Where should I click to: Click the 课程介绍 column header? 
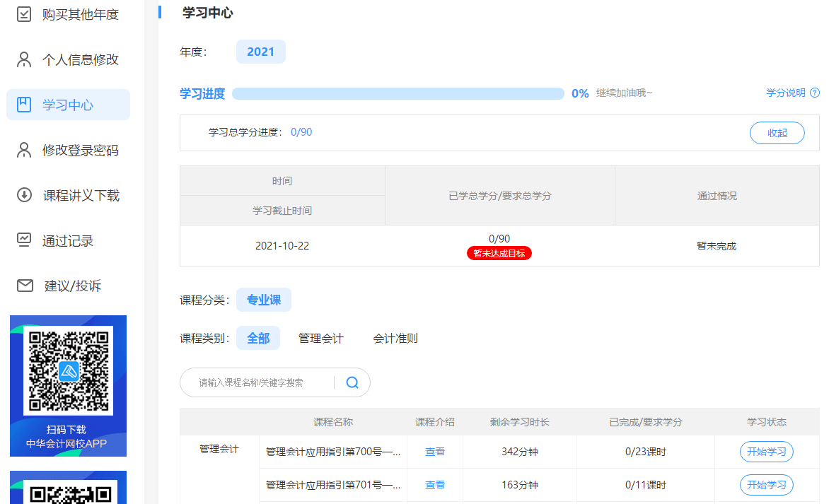(x=434, y=422)
